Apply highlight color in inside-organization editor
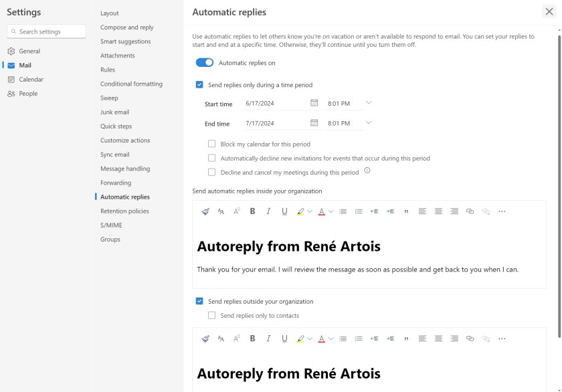The image size is (562, 392). click(x=300, y=211)
